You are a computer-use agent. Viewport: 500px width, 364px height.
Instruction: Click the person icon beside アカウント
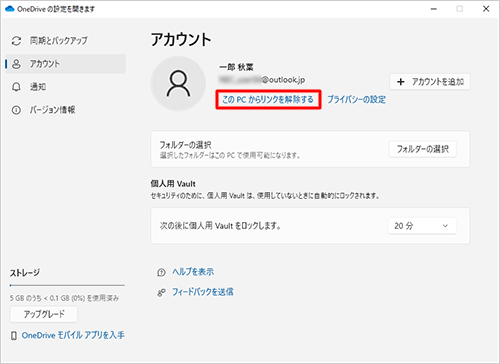[x=16, y=64]
